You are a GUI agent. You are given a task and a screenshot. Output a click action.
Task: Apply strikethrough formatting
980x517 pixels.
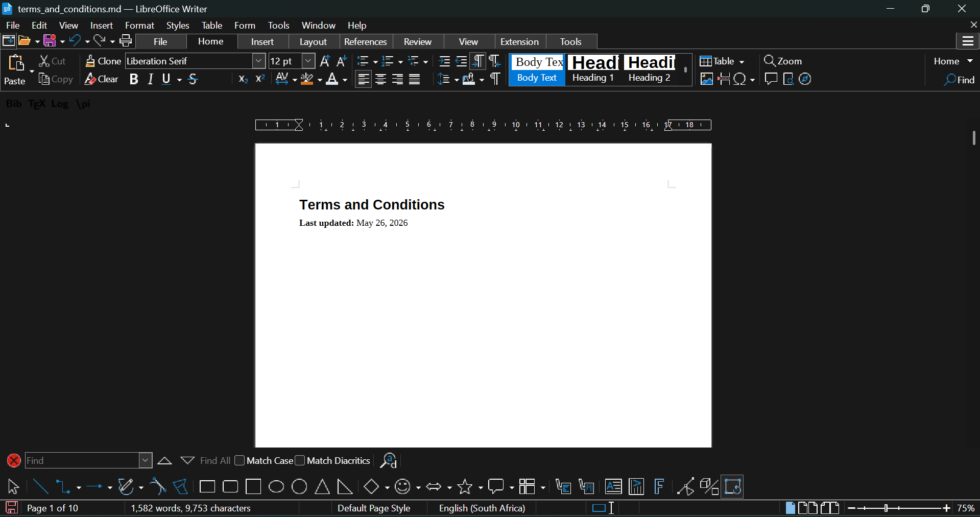coord(193,79)
